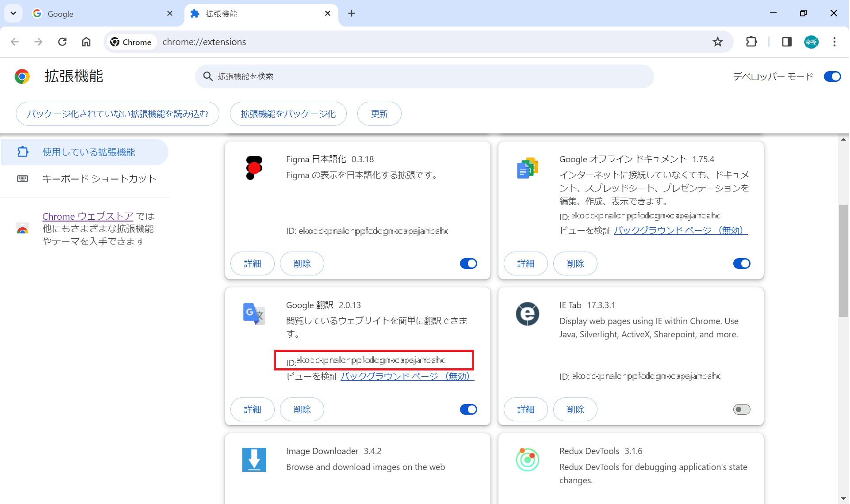Turn off デベロッパー モード toggle
This screenshot has width=850, height=504.
832,76
